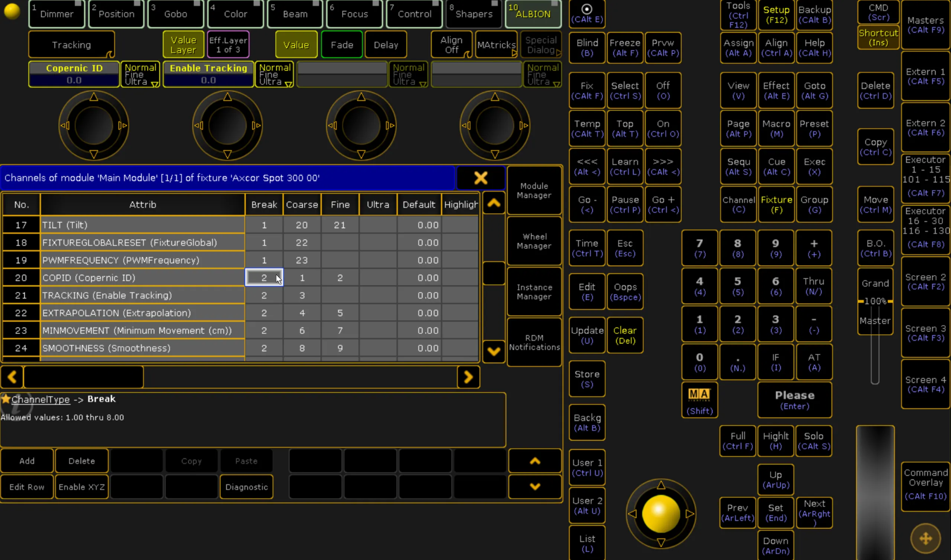
Task: Click the target icon button (CAlt E)
Action: [x=587, y=14]
